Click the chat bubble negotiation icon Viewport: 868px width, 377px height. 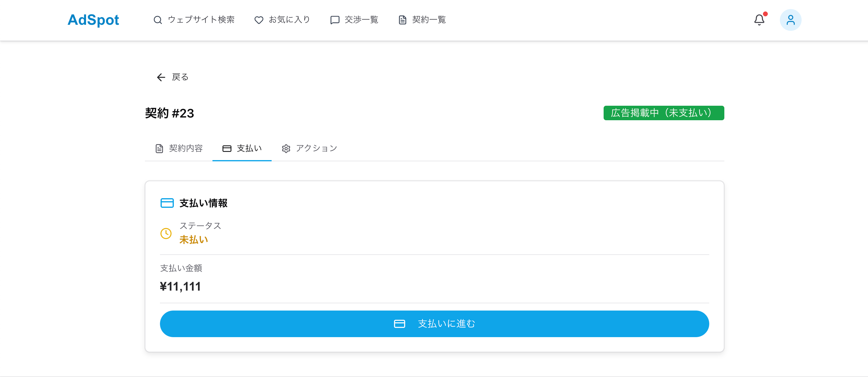coord(334,20)
